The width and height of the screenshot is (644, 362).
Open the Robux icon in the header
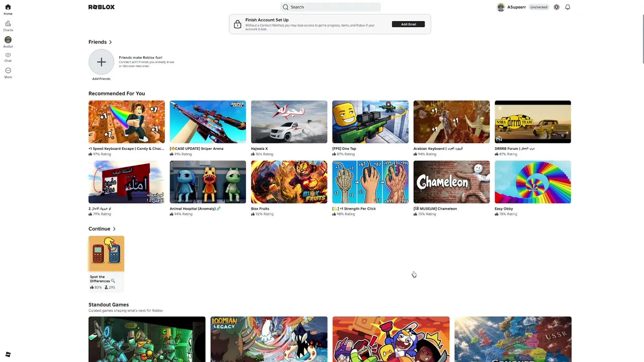tap(556, 7)
